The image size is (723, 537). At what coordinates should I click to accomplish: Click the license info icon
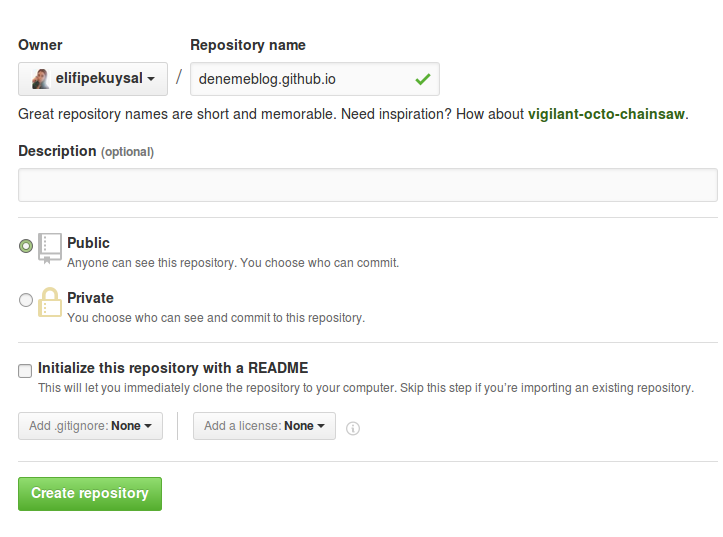tap(353, 428)
